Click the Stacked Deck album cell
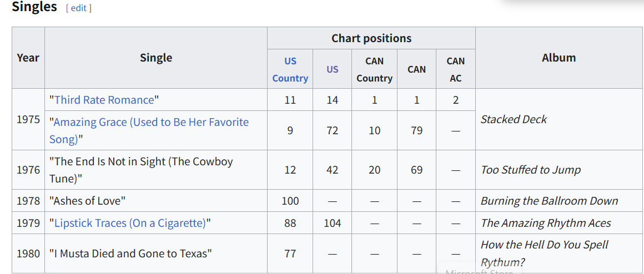The image size is (644, 274). [514, 119]
